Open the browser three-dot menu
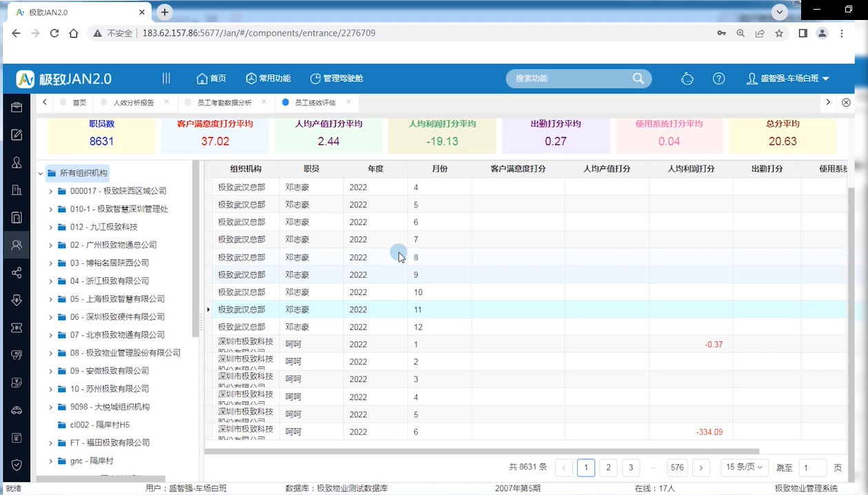Viewport: 868px width, 495px height. [x=842, y=33]
